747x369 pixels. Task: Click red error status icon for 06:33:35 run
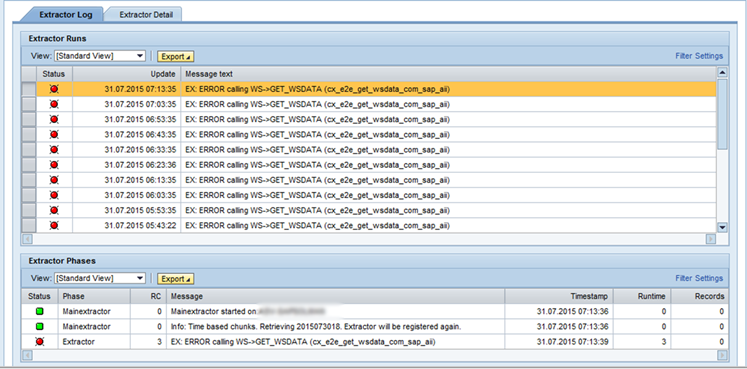(54, 150)
